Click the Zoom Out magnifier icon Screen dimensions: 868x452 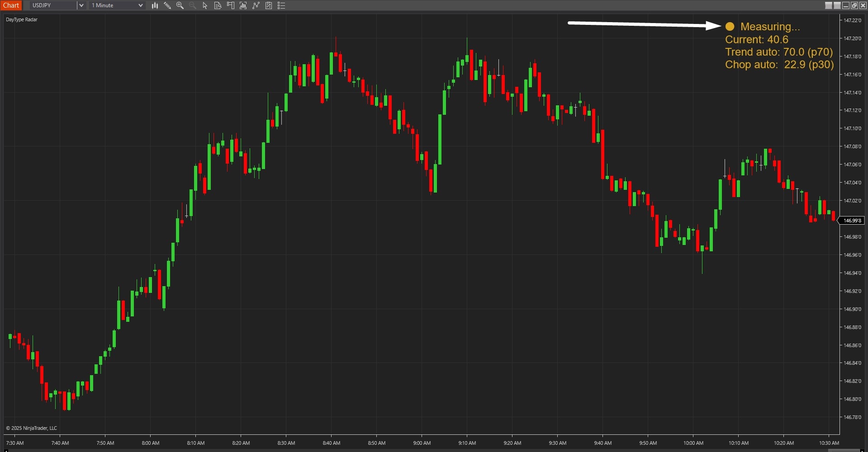192,5
